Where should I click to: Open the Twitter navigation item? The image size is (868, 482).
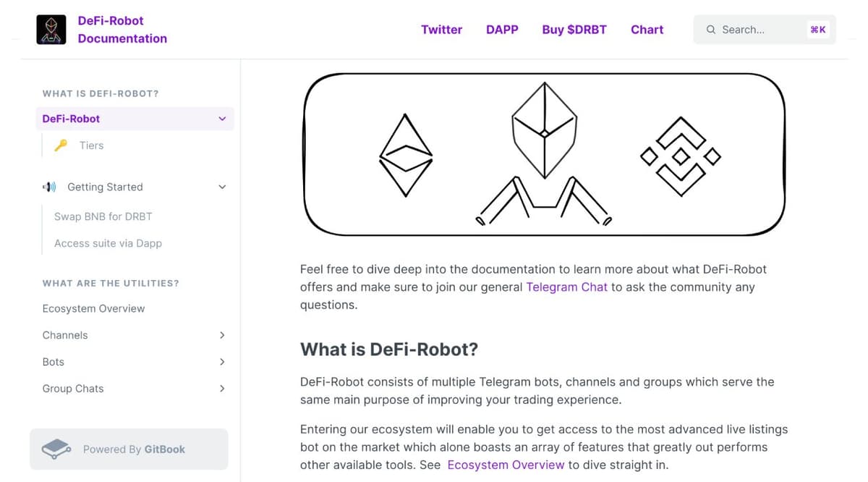click(x=441, y=30)
